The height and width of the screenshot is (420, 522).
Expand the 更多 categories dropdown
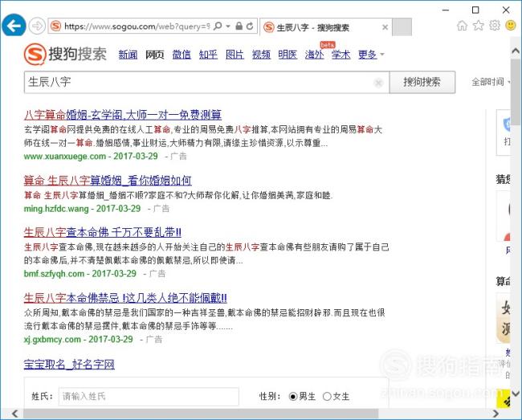[x=371, y=55]
